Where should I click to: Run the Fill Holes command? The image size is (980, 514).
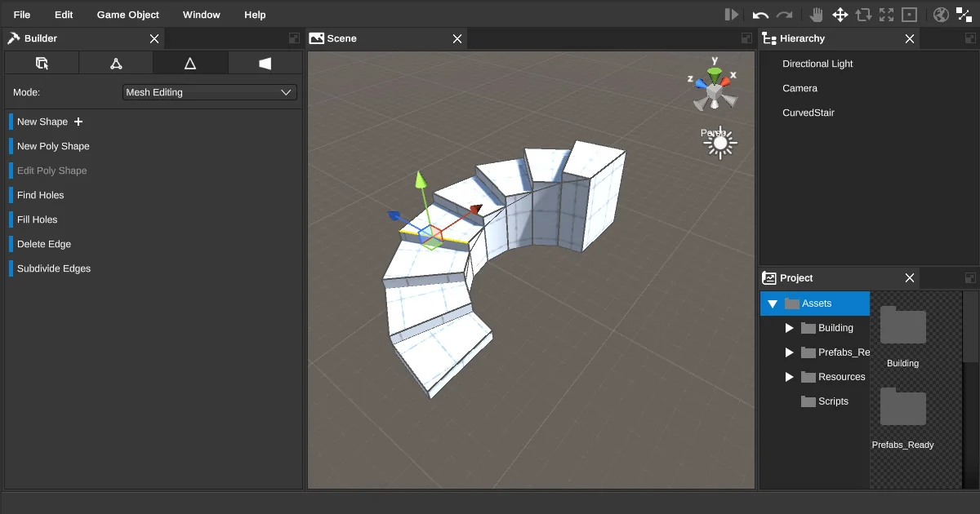click(x=37, y=219)
